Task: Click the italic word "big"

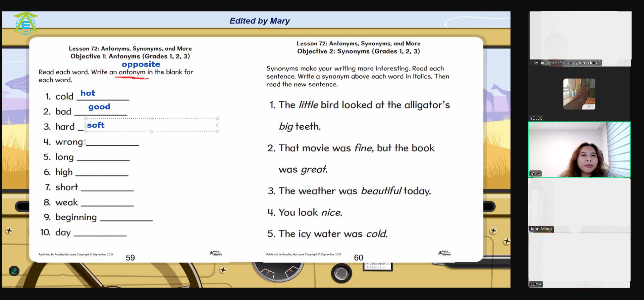Action: coord(286,127)
